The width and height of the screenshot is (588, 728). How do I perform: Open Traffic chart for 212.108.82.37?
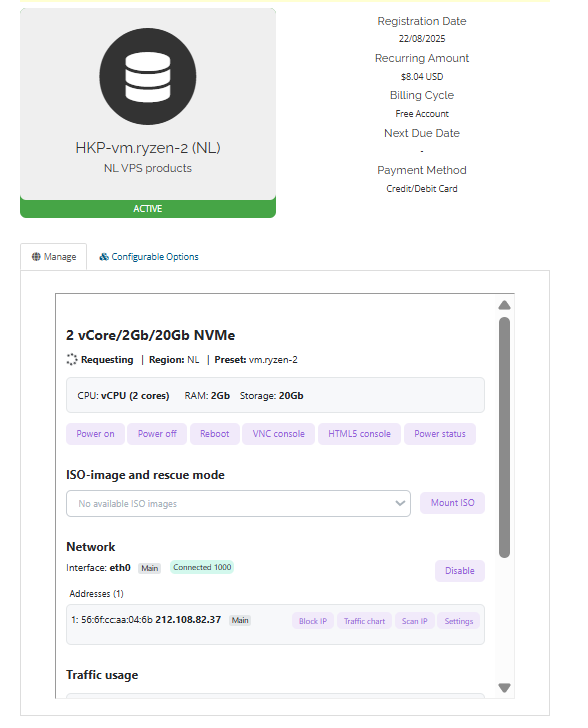pos(364,621)
